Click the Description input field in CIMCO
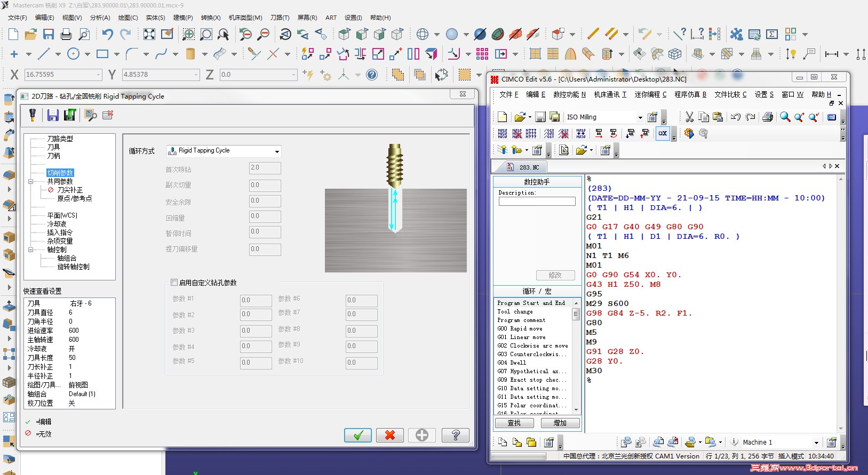 point(537,202)
